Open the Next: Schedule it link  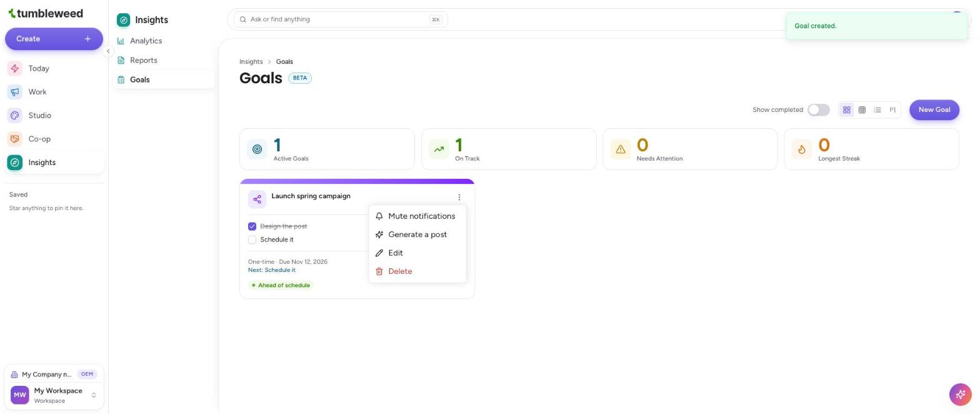(271, 271)
